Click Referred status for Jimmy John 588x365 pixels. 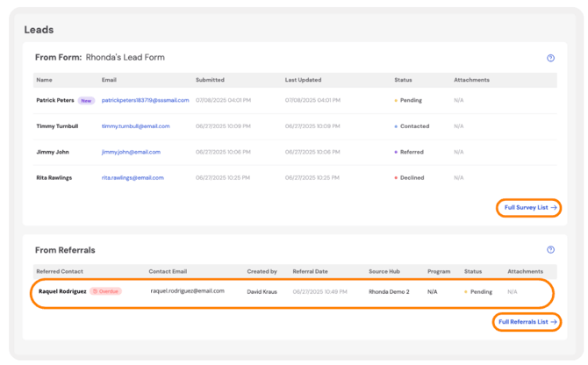(409, 152)
